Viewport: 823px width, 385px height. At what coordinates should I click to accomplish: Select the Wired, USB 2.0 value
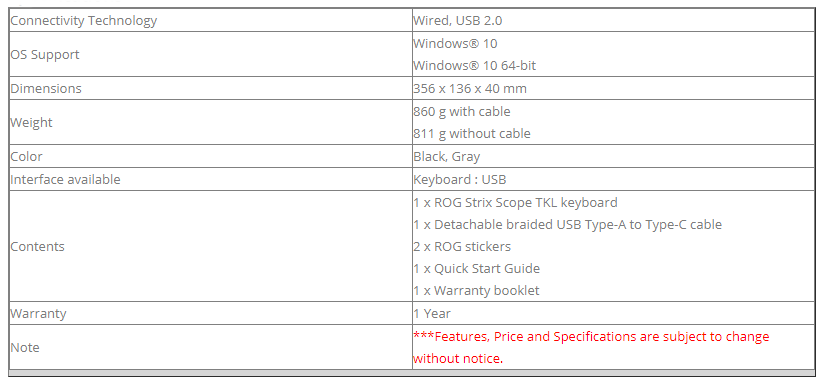pyautogui.click(x=458, y=21)
